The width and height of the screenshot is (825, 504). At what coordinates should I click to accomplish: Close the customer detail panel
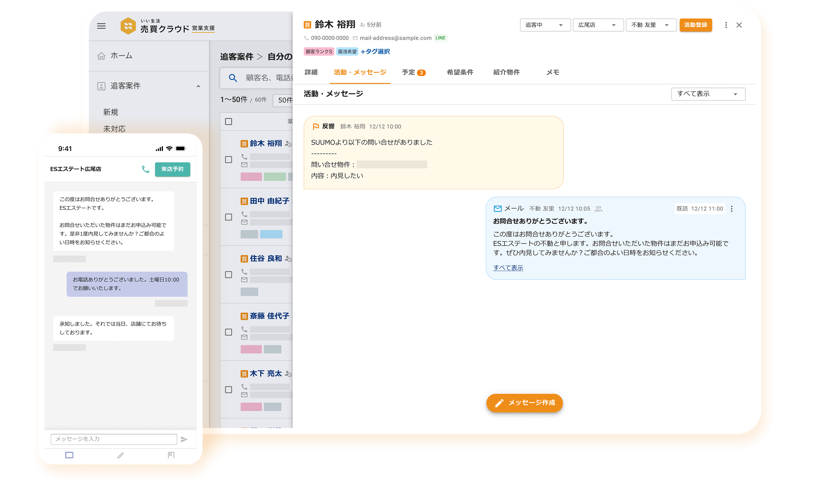(x=739, y=25)
